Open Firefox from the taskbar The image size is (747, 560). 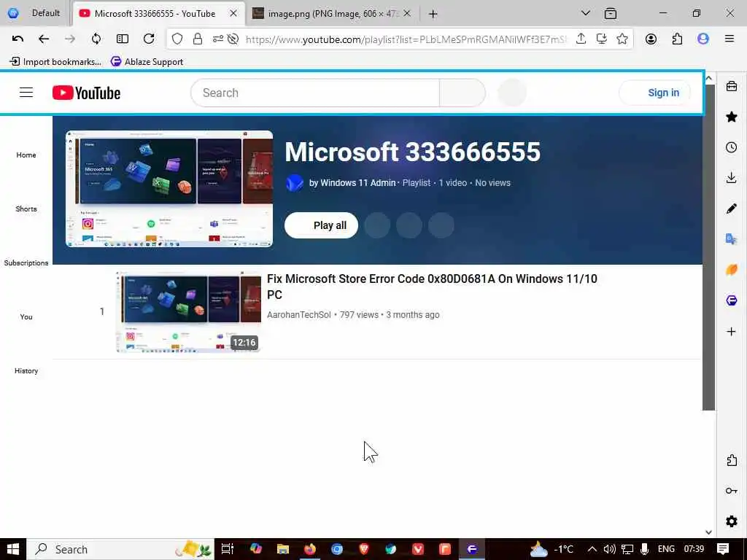coord(309,549)
